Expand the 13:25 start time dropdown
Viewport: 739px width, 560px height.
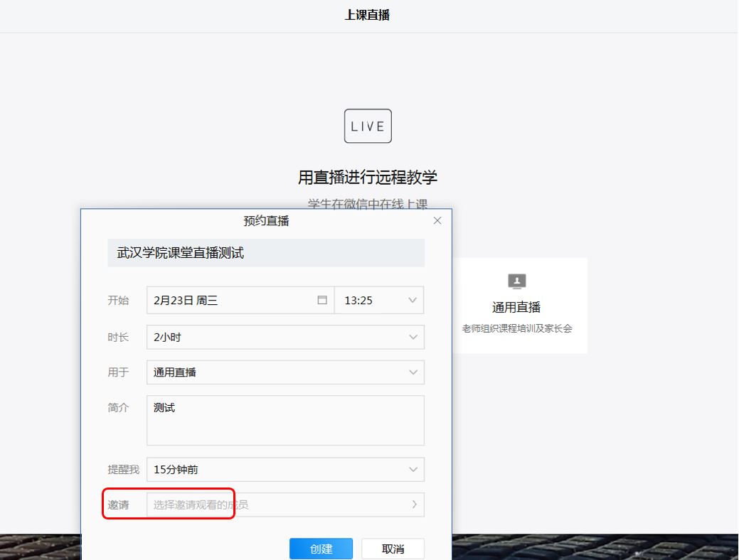click(378, 300)
